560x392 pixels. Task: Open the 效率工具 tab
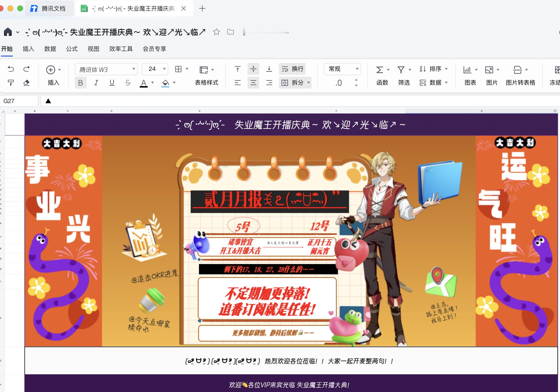(x=121, y=49)
